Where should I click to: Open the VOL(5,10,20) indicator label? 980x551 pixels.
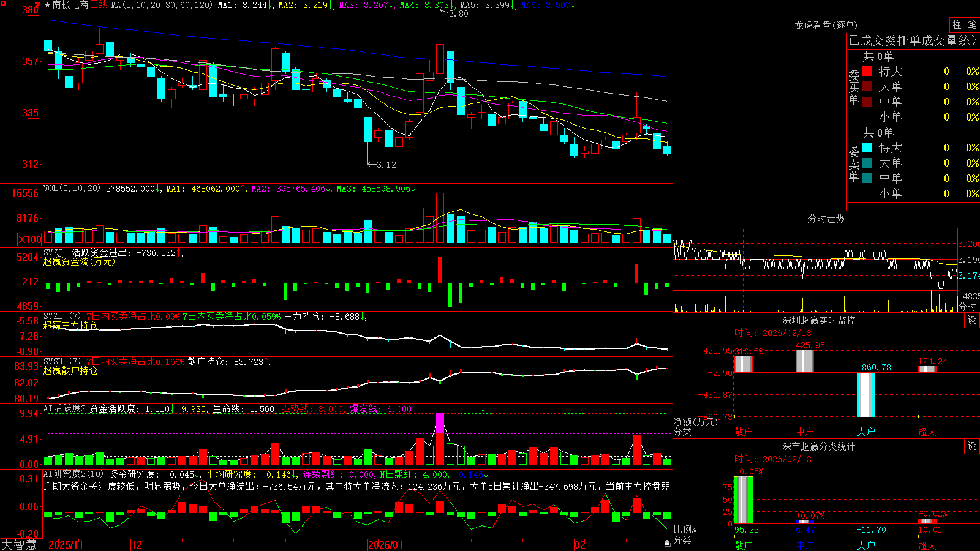point(72,189)
